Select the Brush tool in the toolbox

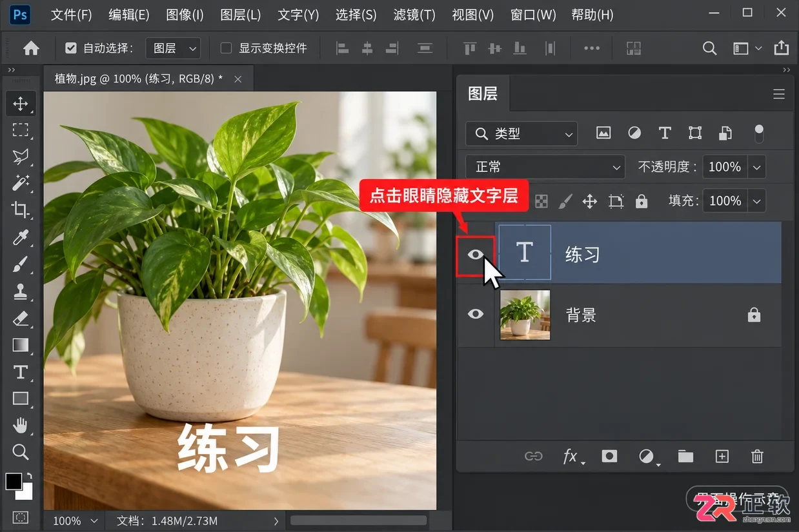(x=21, y=264)
